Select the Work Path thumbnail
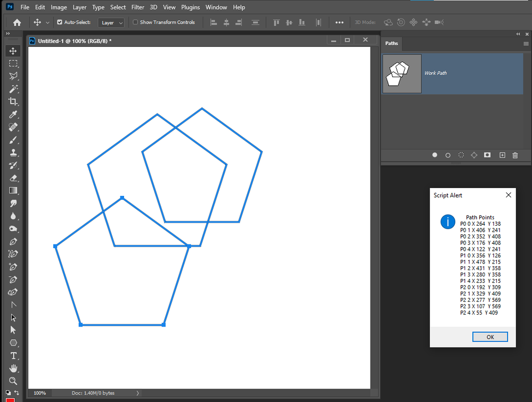Image resolution: width=532 pixels, height=402 pixels. [402, 73]
